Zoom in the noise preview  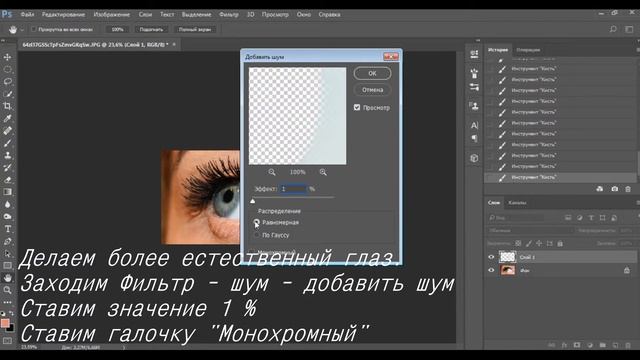[323, 172]
